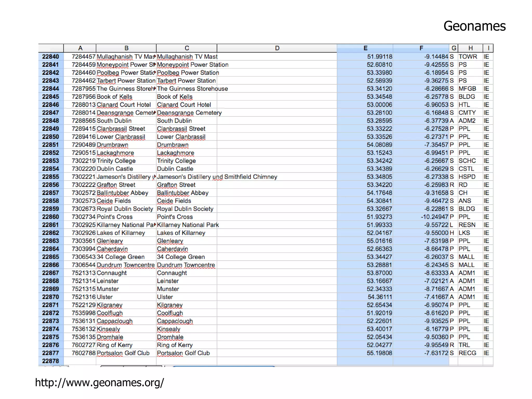Select highlighted column E header

click(365, 48)
